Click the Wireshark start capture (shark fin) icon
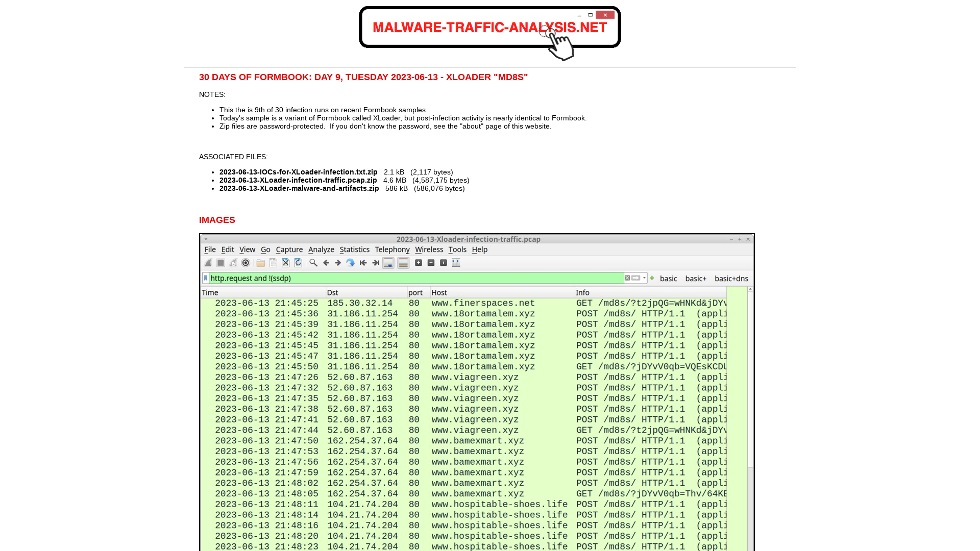 tap(208, 263)
